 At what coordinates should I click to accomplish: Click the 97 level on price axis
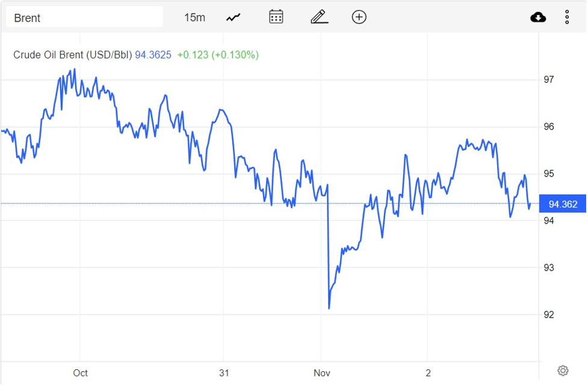tap(549, 80)
